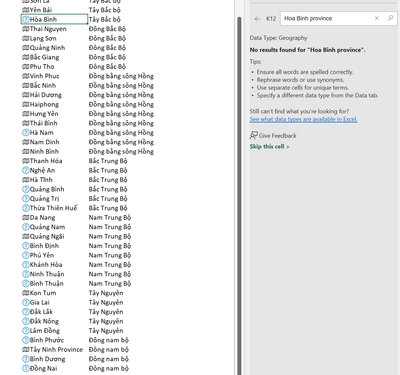Open 'See what data types are available in Excel'
The height and width of the screenshot is (375, 400).
tap(303, 119)
